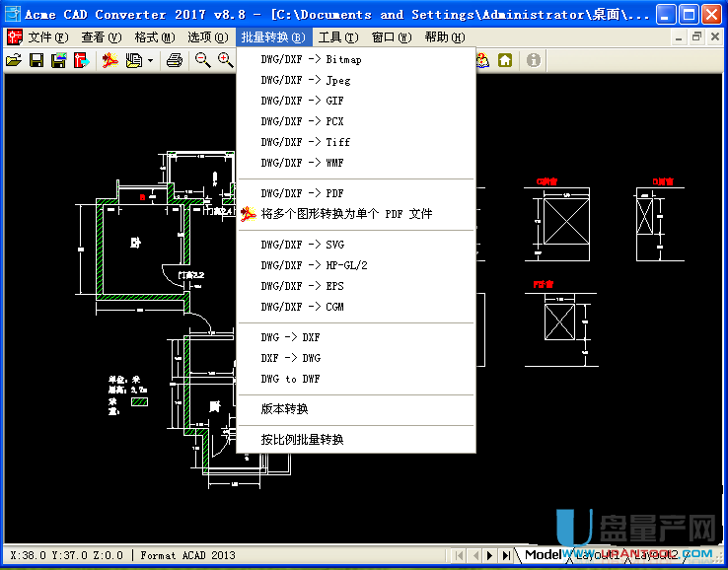
Task: Select 按比例批量转换 menu item
Action: pos(302,440)
